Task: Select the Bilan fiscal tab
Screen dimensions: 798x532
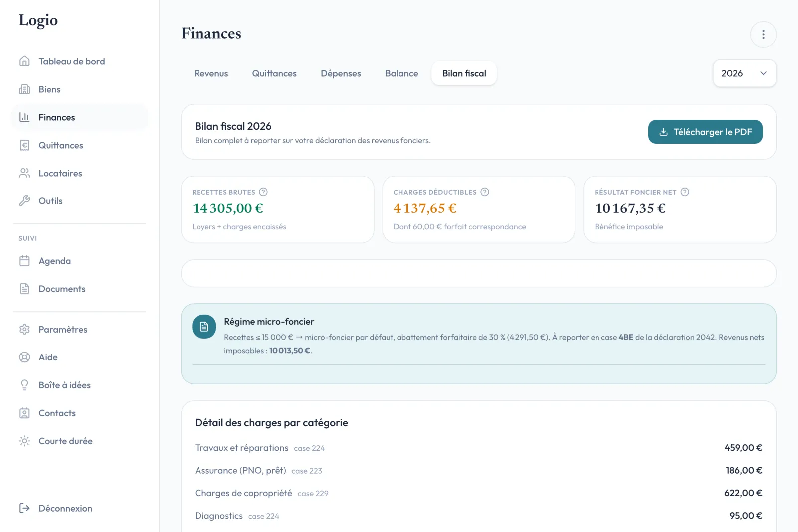Action: pyautogui.click(x=464, y=73)
